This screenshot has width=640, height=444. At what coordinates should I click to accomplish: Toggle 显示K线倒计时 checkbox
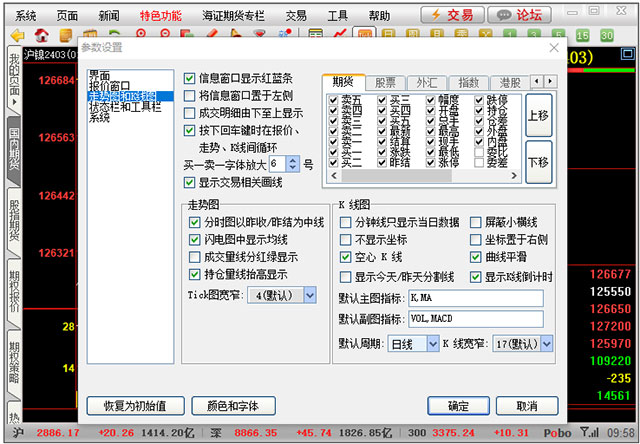pyautogui.click(x=476, y=278)
